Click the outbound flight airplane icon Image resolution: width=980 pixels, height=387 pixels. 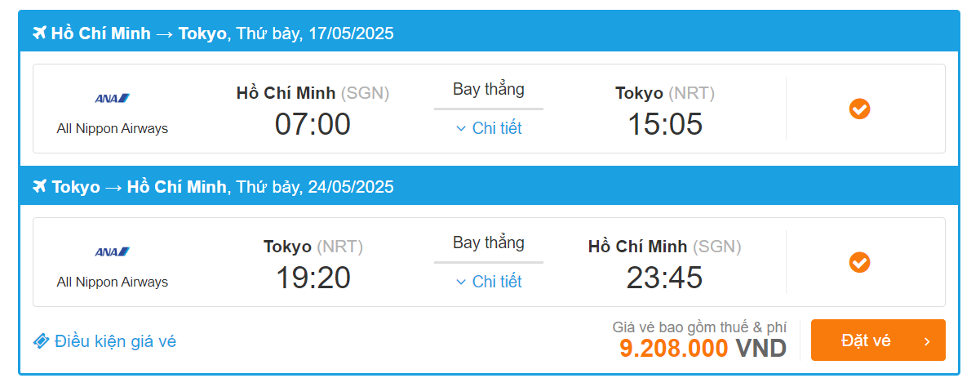[39, 33]
